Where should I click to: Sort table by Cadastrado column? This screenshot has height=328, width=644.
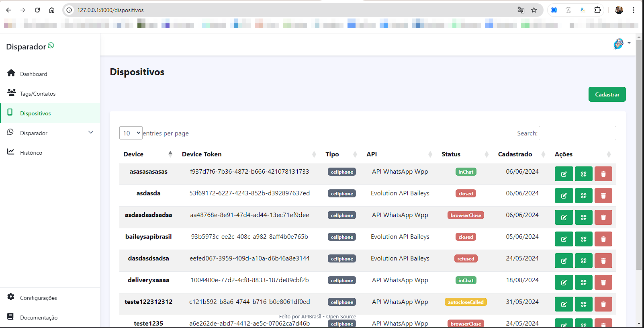tap(522, 154)
